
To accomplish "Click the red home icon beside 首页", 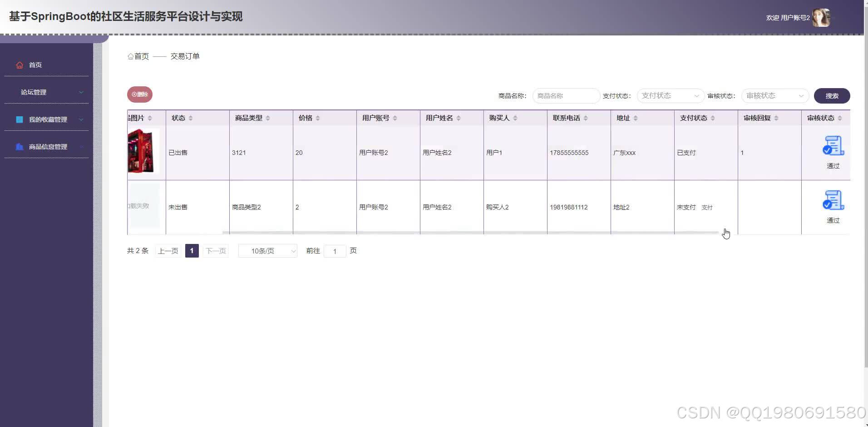I will point(19,65).
